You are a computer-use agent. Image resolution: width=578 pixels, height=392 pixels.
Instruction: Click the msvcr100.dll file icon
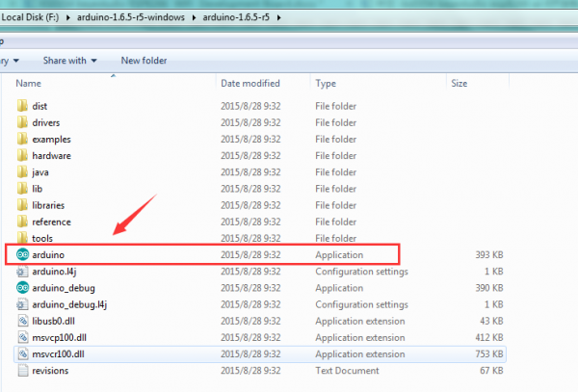tap(23, 354)
